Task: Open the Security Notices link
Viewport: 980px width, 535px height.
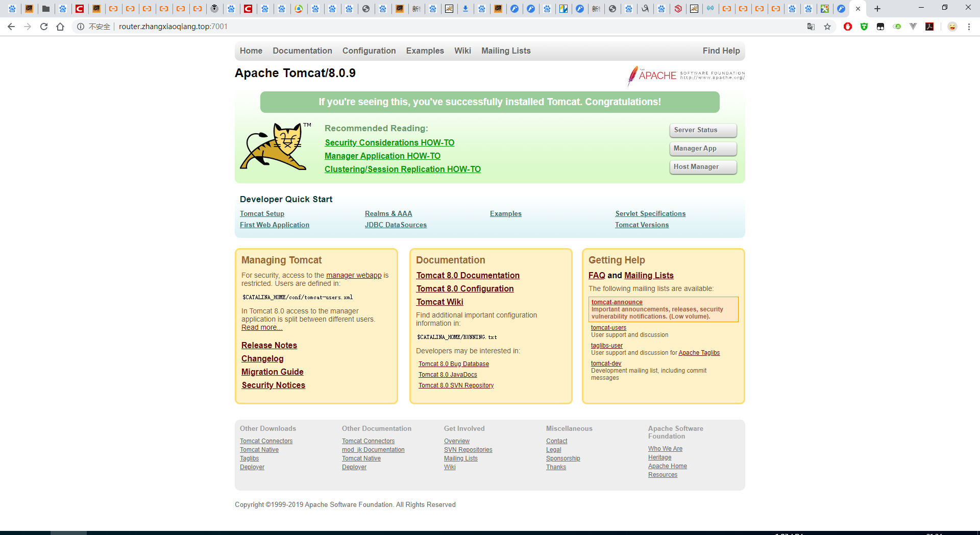Action: point(273,385)
